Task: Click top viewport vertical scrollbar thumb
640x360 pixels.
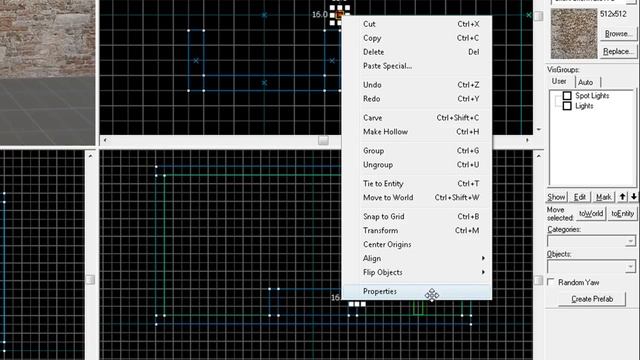Action: point(539,16)
